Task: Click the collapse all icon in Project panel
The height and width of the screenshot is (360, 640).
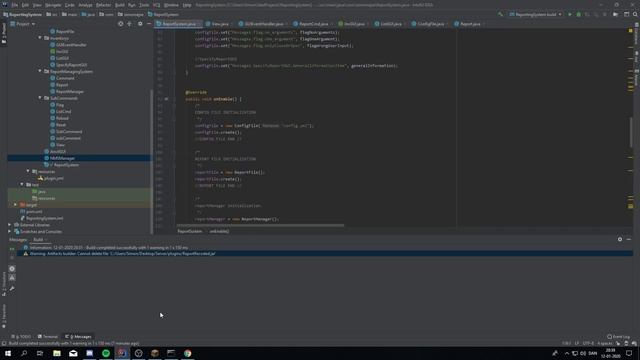Action: pyautogui.click(x=129, y=24)
